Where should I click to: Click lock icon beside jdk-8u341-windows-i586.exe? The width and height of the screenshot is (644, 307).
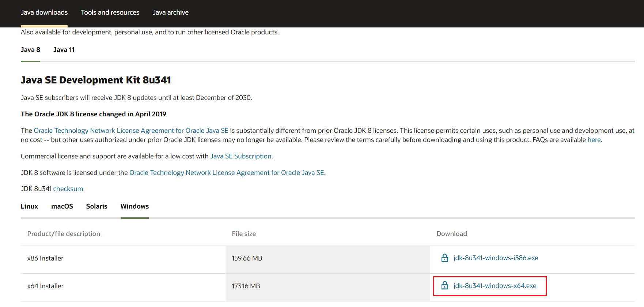[444, 258]
